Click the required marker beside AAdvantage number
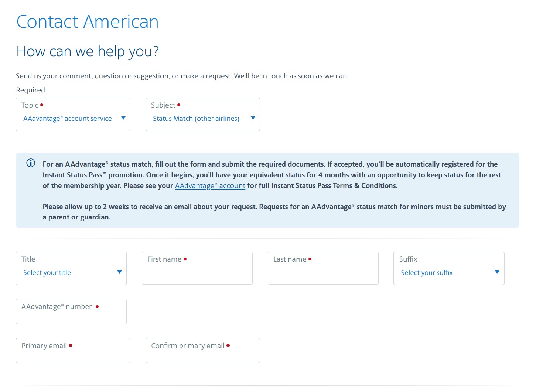This screenshot has width=543, height=392. 97,307
